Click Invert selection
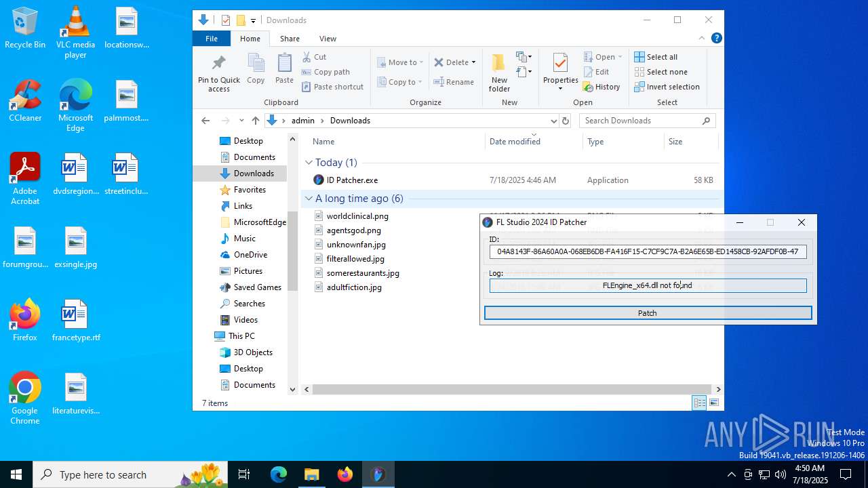Screen dimensions: 868x488 667,87
